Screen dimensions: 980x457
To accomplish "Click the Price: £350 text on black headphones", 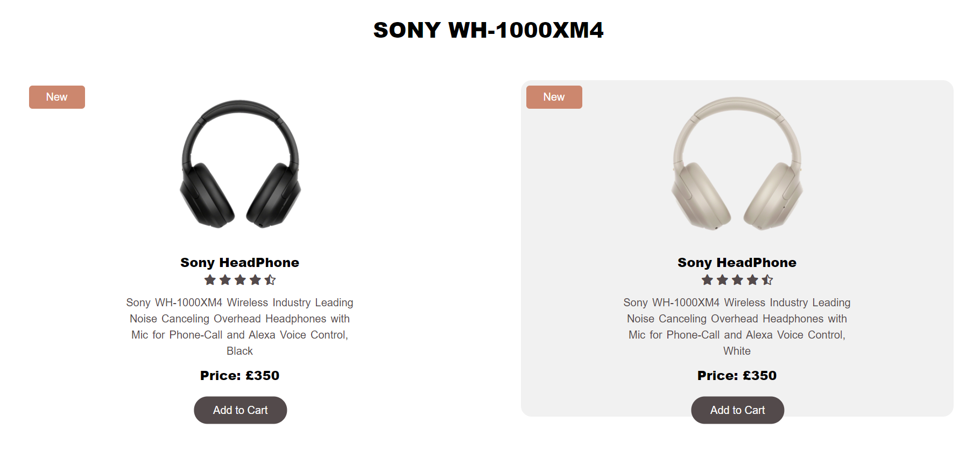I will point(240,375).
